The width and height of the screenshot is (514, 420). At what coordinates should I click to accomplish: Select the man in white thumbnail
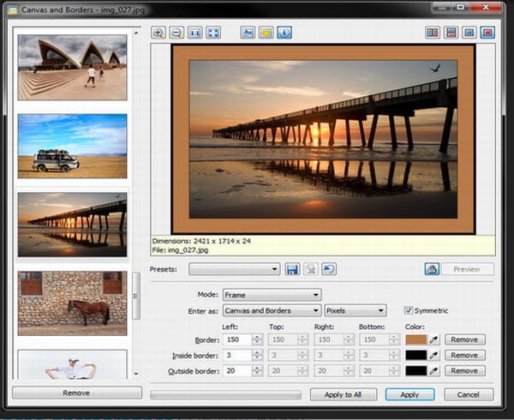click(x=73, y=364)
